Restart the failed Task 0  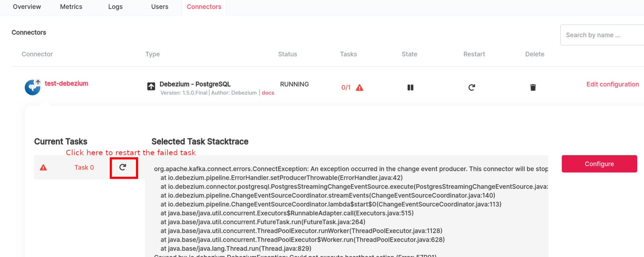pos(123,167)
